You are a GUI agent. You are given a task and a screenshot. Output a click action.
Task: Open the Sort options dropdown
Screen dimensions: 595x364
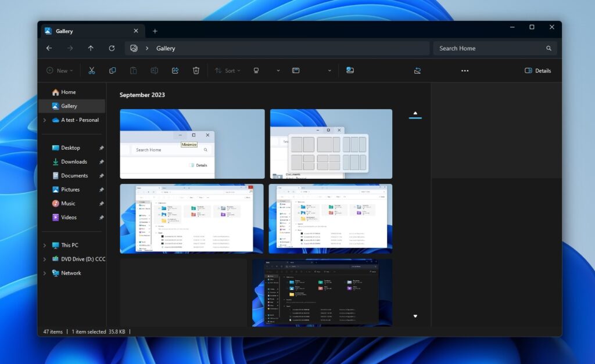227,70
